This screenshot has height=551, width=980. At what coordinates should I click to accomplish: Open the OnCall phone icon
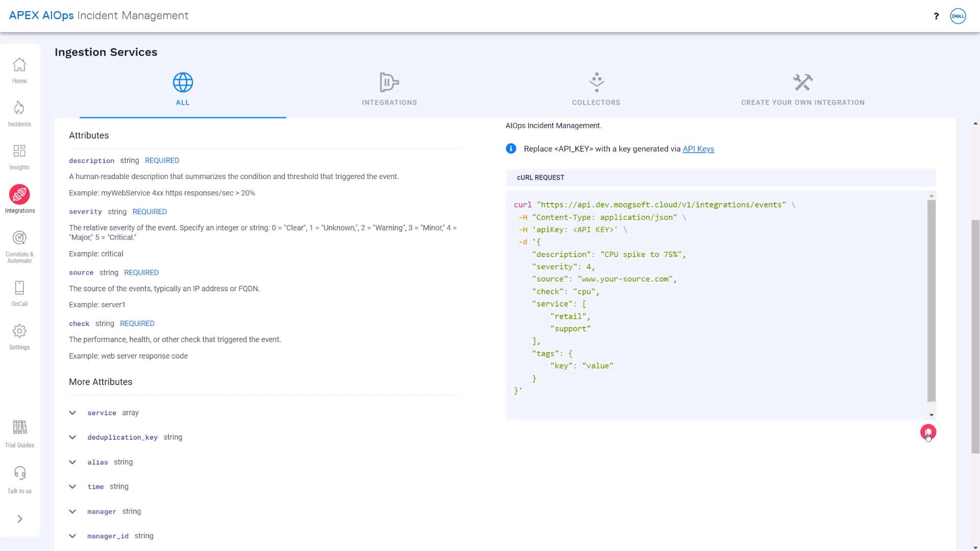(19, 288)
